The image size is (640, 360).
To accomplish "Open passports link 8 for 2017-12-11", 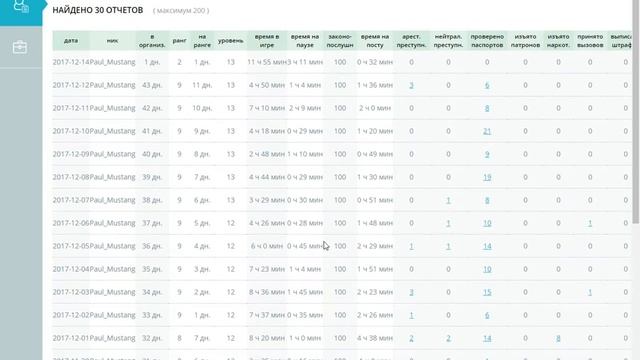I will pos(487,108).
